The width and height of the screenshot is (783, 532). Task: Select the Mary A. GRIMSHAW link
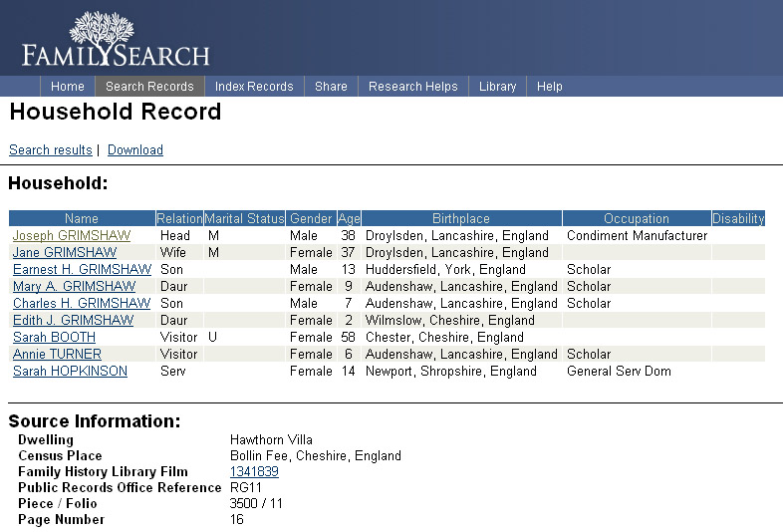[75, 287]
